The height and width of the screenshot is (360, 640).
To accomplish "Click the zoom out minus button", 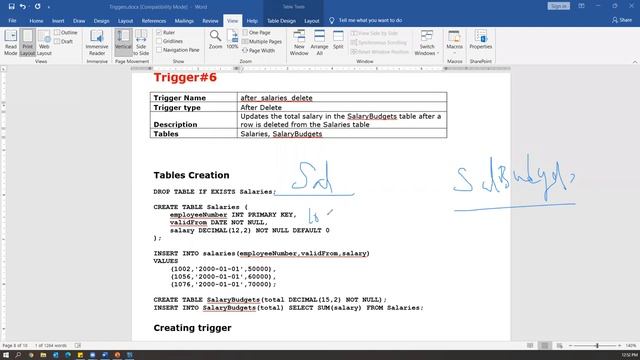I will [x=570, y=345].
